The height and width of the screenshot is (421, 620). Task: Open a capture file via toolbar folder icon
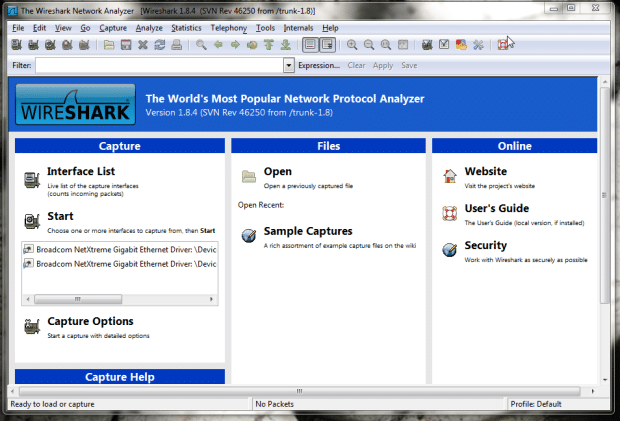[x=109, y=45]
